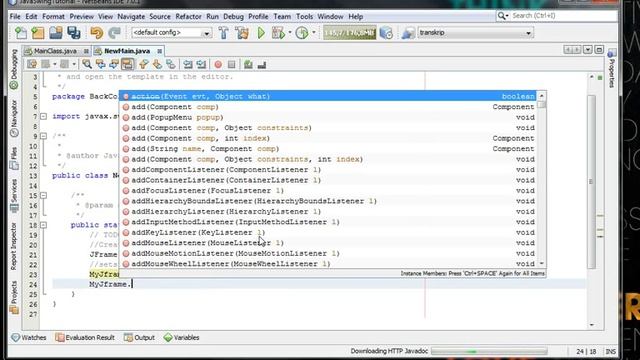Click the Redo arrow icon
Viewport: 640px width, 360px height.
(x=115, y=33)
